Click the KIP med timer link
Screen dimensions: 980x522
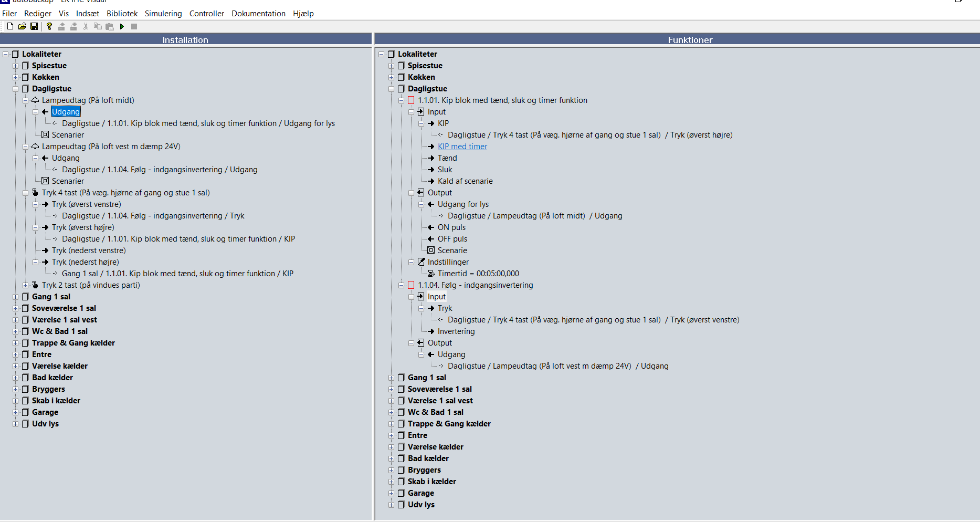click(x=462, y=147)
